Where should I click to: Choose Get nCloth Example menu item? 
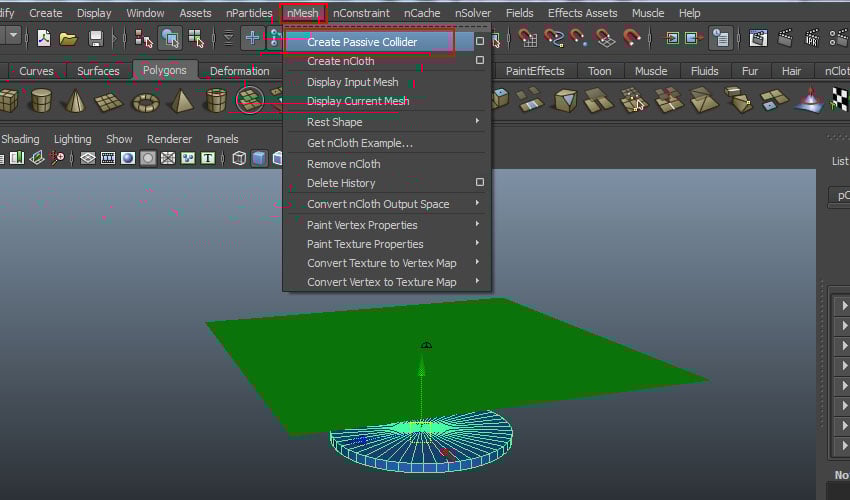(x=359, y=143)
